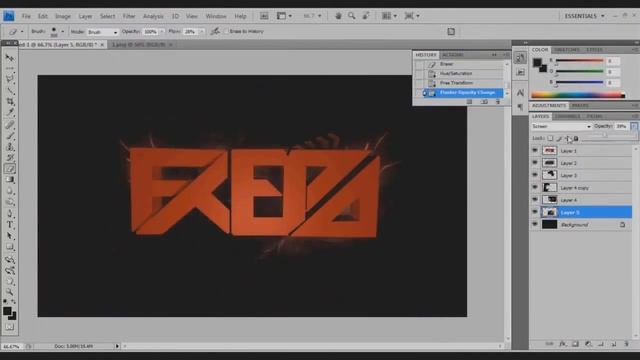The image size is (640, 360).
Task: Select the Clone Stamp tool
Action: (x=10, y=147)
